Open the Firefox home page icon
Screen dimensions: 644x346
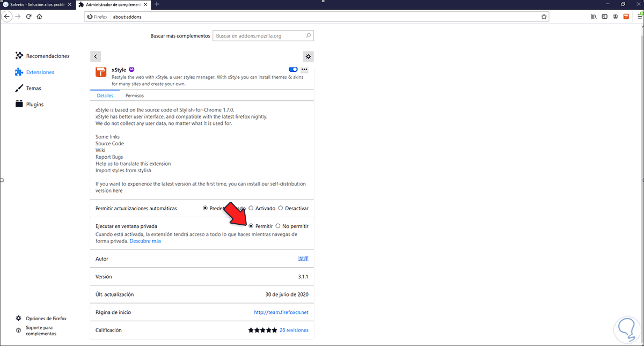(40, 17)
